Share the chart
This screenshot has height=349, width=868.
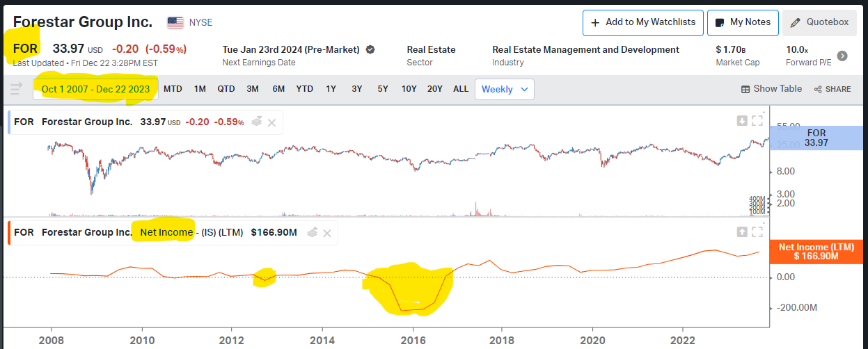click(x=833, y=89)
